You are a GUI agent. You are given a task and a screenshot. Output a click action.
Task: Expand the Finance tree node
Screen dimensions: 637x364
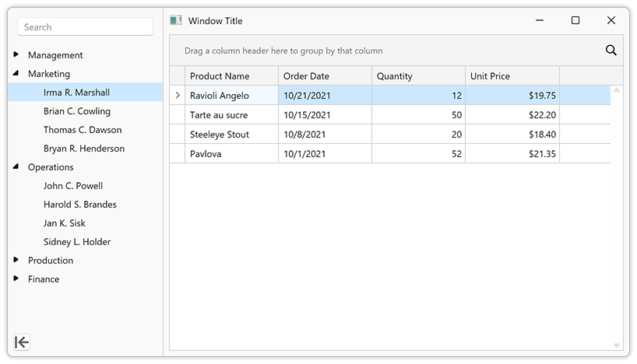point(16,279)
